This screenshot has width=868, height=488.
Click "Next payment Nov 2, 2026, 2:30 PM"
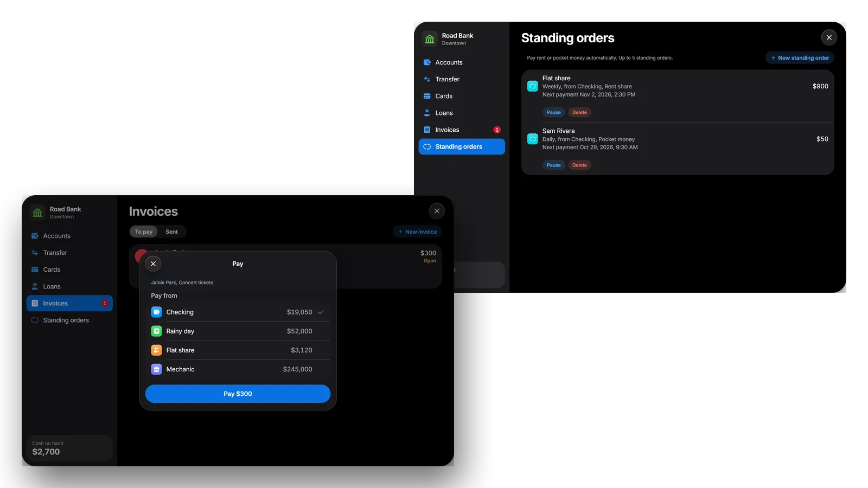pyautogui.click(x=589, y=95)
